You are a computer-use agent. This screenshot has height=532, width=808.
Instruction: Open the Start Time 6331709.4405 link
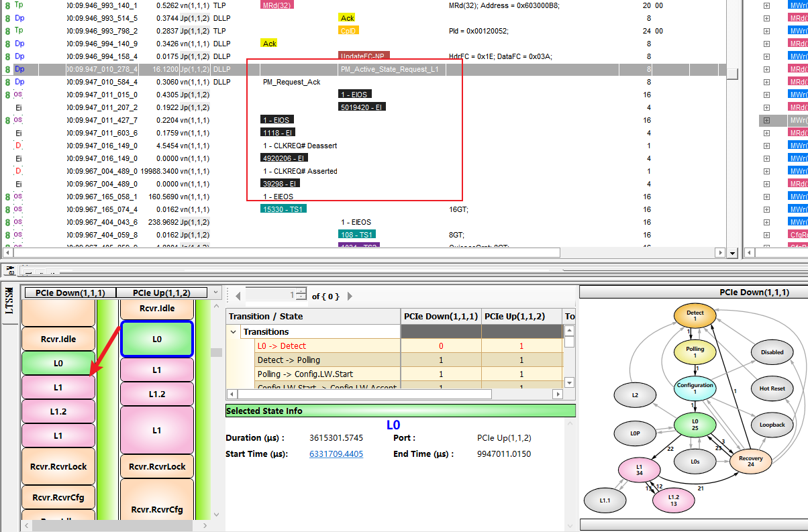click(336, 454)
